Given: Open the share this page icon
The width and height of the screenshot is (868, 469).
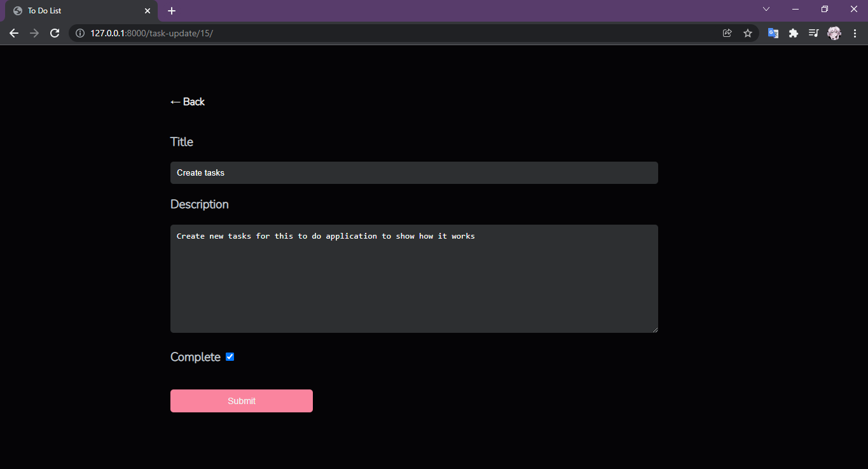Looking at the screenshot, I should point(727,33).
